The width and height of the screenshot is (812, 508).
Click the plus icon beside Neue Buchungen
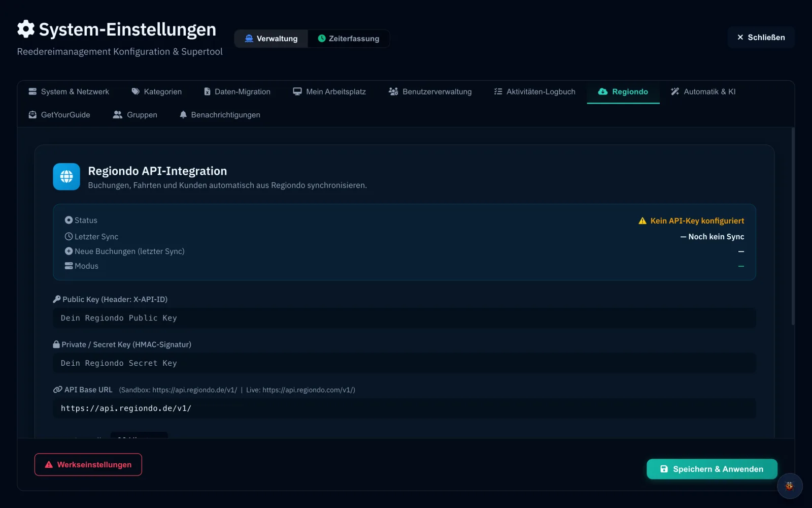point(69,251)
